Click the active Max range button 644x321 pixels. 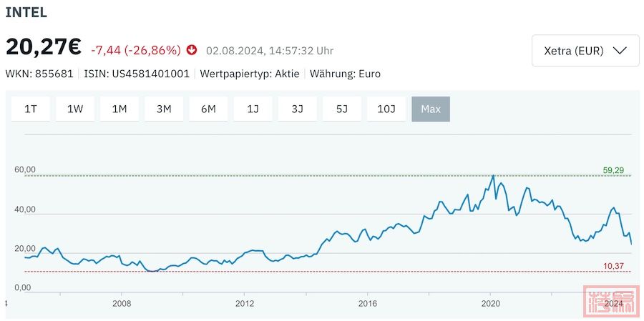coord(431,109)
